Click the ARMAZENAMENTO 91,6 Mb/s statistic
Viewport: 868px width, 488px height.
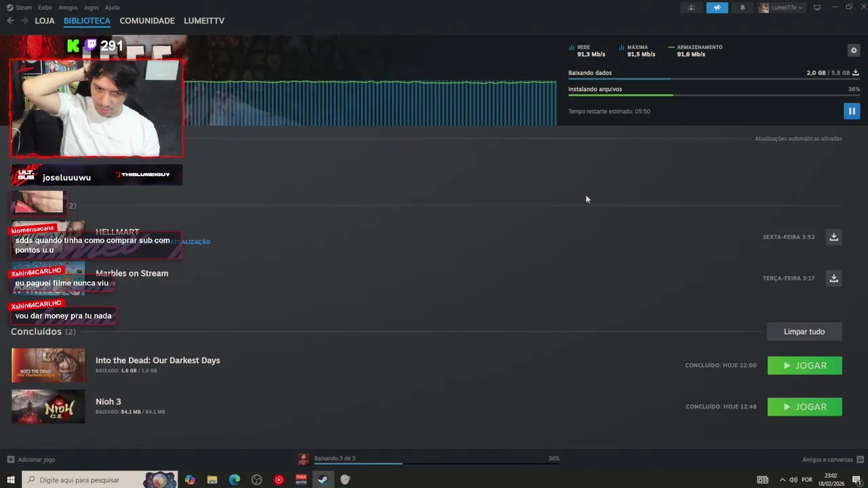coord(696,51)
